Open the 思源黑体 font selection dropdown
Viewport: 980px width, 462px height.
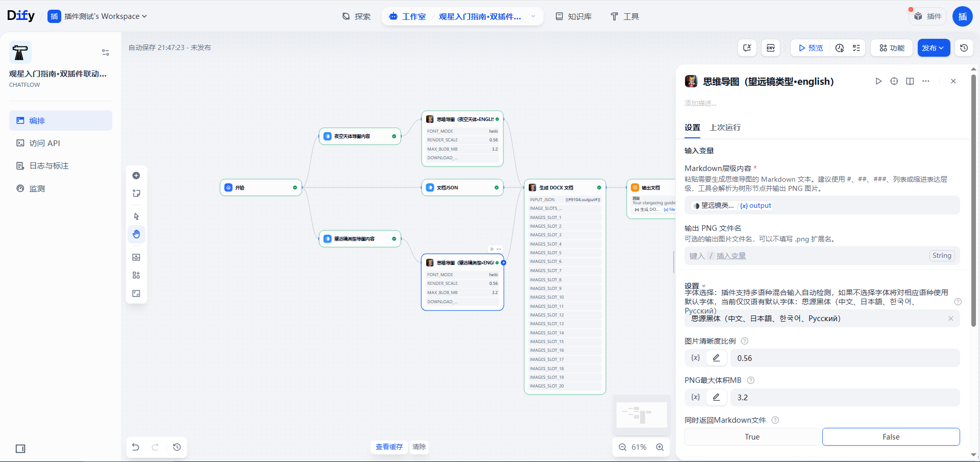coord(822,319)
